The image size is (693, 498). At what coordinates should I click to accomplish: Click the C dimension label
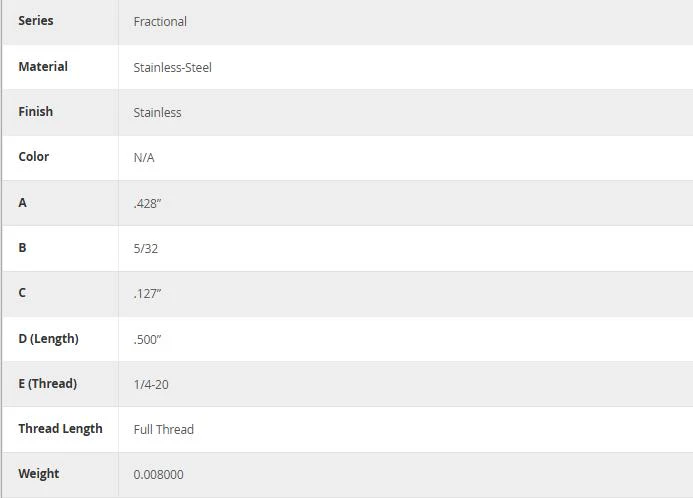(x=22, y=293)
